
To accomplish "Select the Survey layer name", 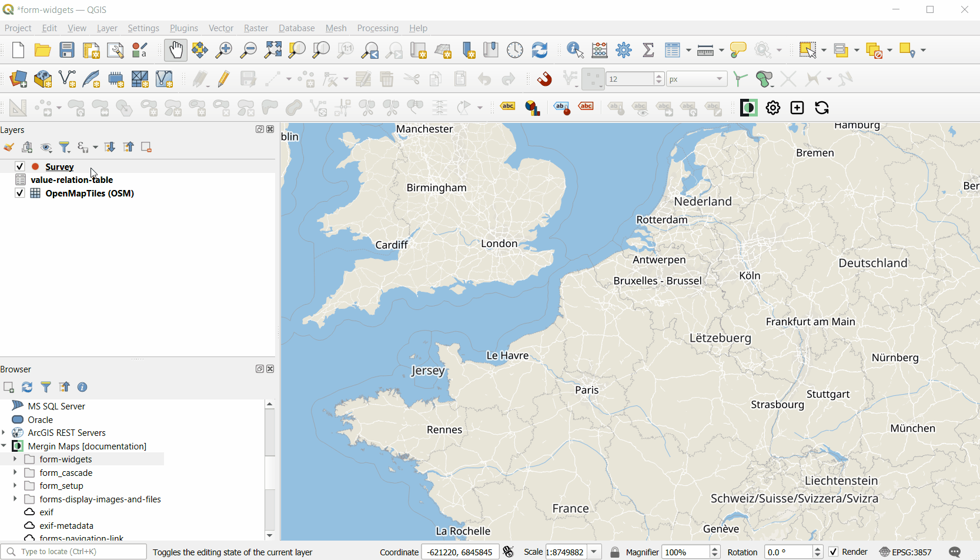I will point(59,167).
